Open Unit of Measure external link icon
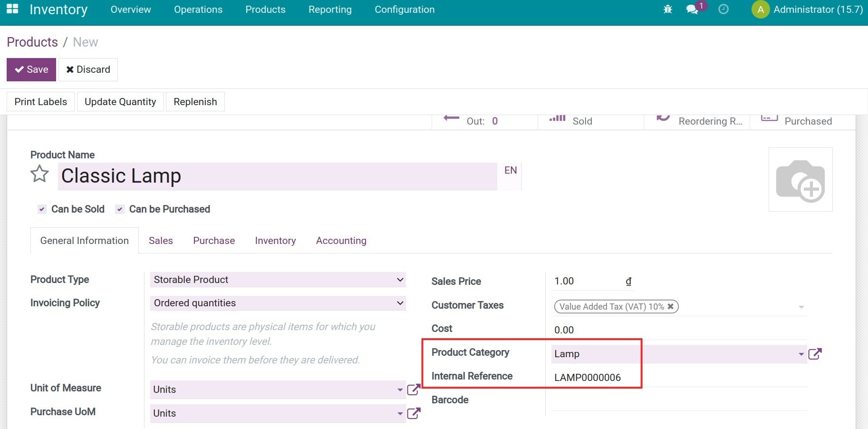The width and height of the screenshot is (868, 429). coord(413,389)
